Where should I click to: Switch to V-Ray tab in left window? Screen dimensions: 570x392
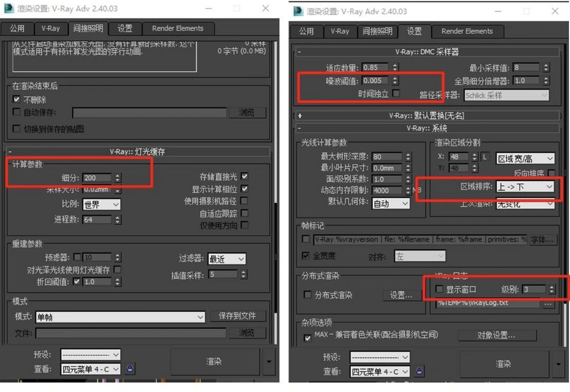[51, 28]
